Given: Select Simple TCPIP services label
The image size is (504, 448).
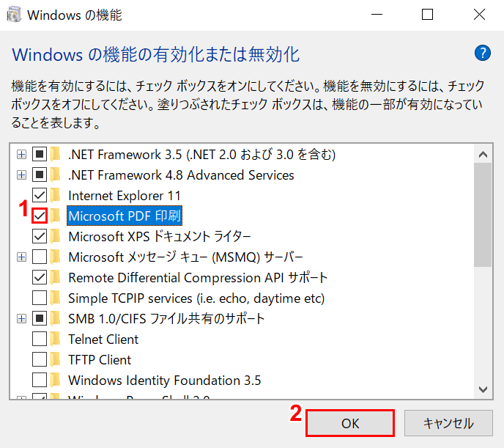Looking at the screenshot, I should point(196,298).
